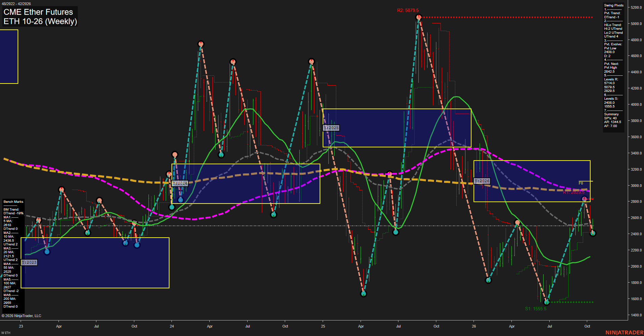Click the R1: 2829.5 resistance label

574,192
